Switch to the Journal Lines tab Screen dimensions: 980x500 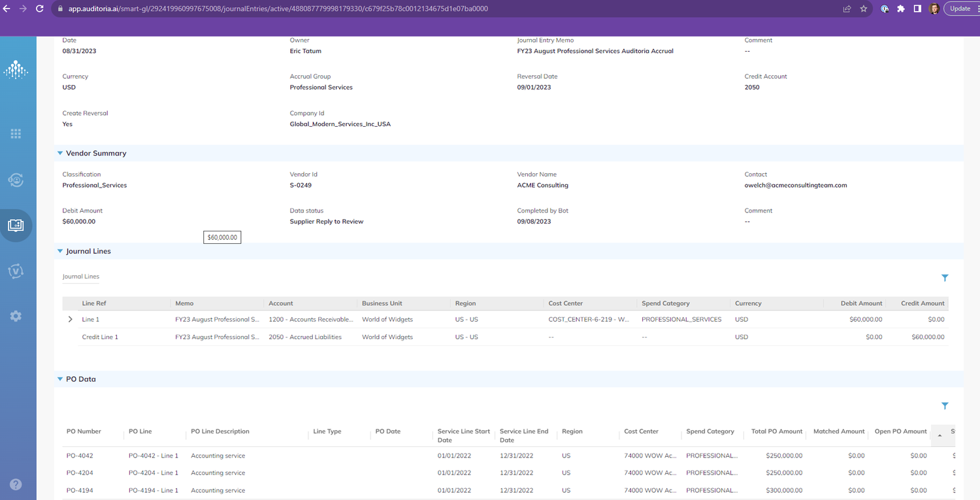click(x=80, y=276)
